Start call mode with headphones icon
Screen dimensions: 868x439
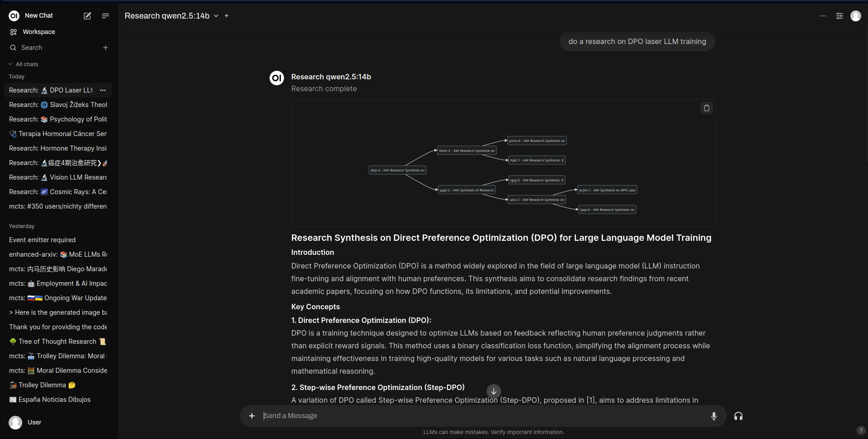(738, 416)
